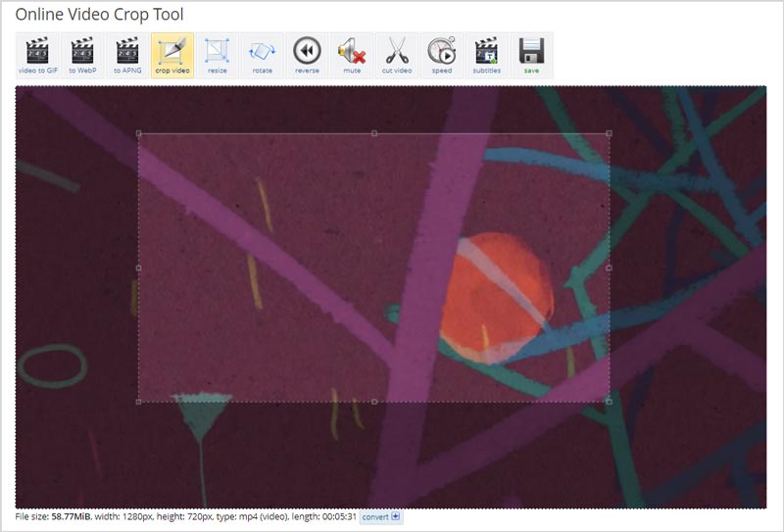Select the to WebP converter

[82, 55]
